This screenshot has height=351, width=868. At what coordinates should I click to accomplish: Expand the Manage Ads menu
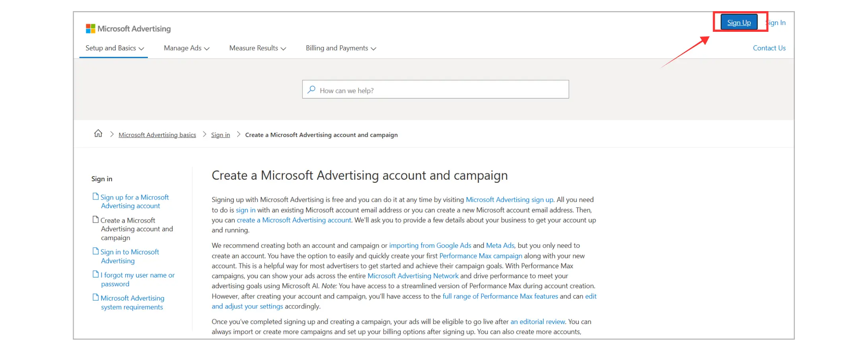(x=186, y=48)
